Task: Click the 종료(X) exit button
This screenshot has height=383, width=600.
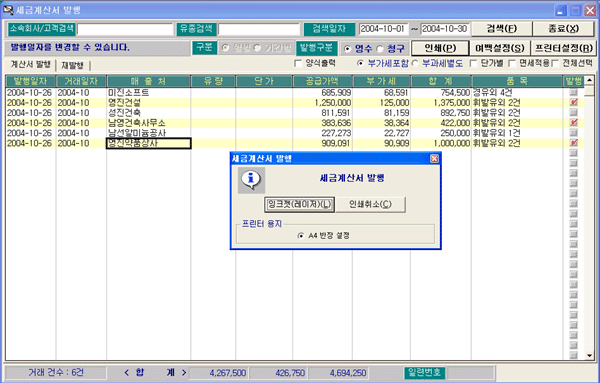Action: click(563, 29)
